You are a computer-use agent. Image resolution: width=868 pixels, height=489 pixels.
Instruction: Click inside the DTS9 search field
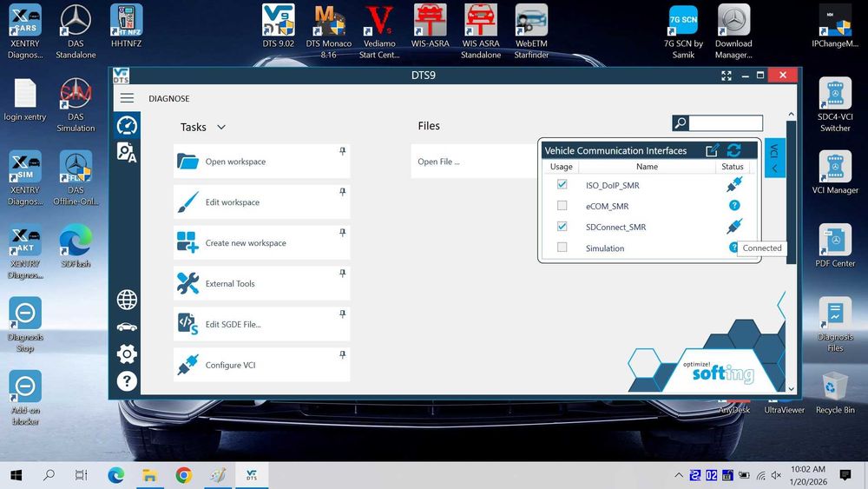(726, 123)
